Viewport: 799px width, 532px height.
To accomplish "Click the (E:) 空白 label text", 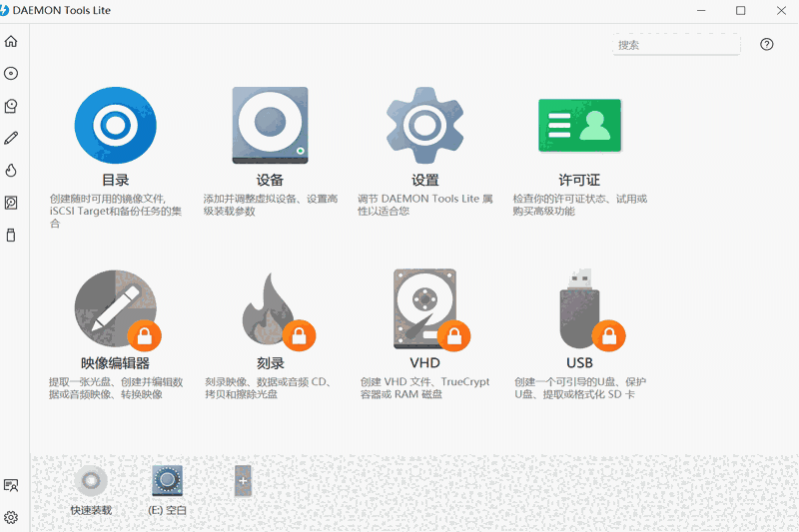I will point(167,510).
